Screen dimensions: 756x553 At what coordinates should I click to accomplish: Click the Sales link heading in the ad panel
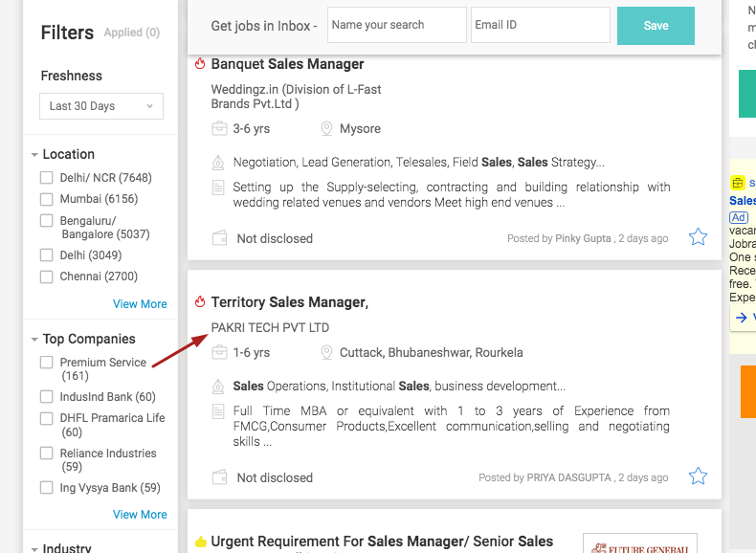[x=743, y=201]
